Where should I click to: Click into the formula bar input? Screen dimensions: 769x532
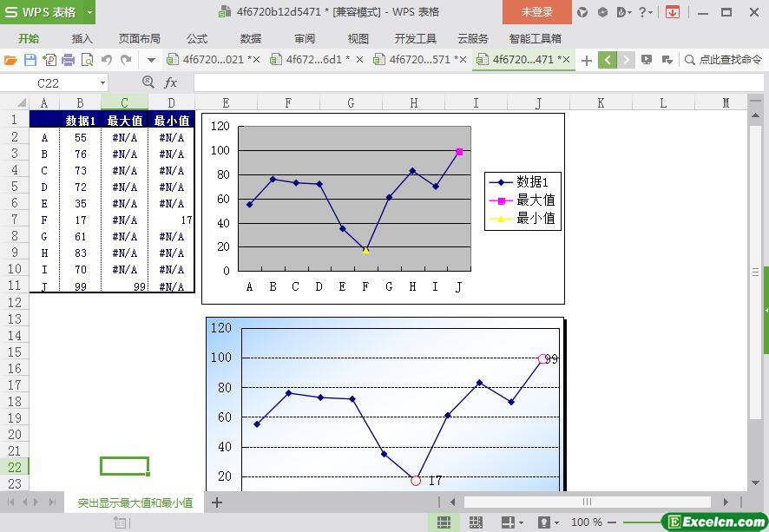[x=478, y=82]
